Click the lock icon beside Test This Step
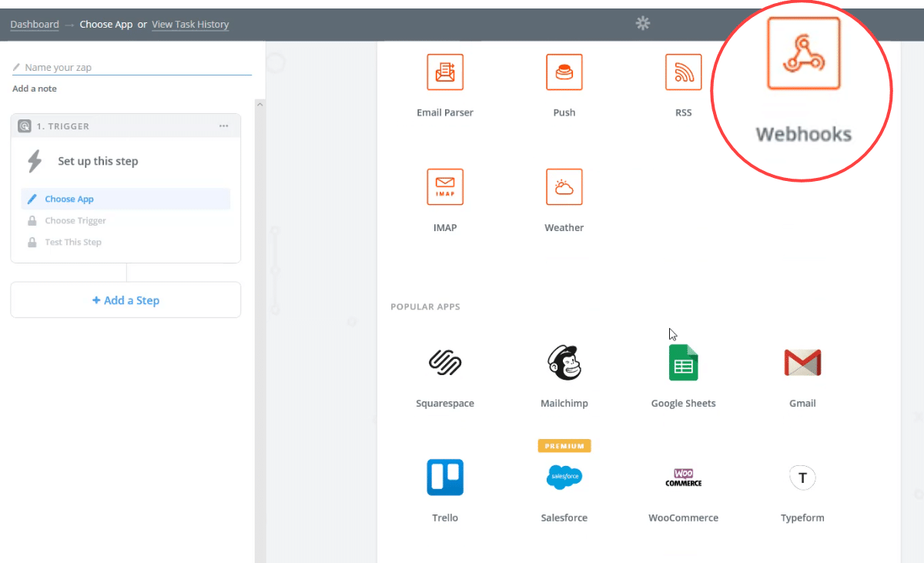Image resolution: width=924 pixels, height=563 pixels. click(32, 242)
